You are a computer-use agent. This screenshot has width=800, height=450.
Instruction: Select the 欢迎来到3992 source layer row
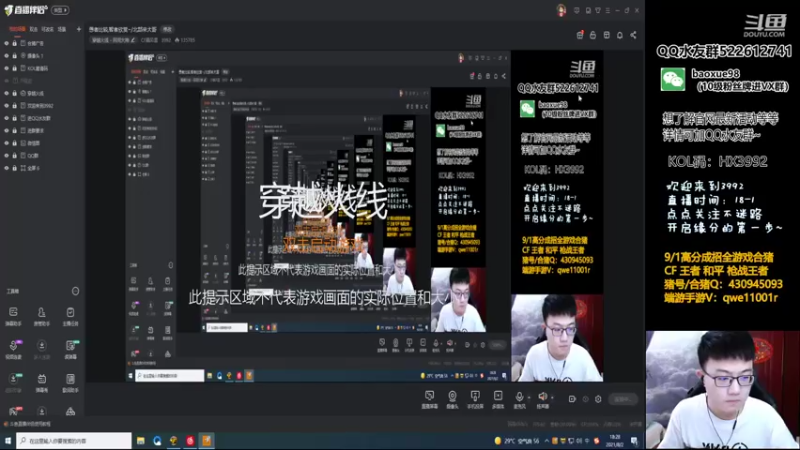[42, 106]
